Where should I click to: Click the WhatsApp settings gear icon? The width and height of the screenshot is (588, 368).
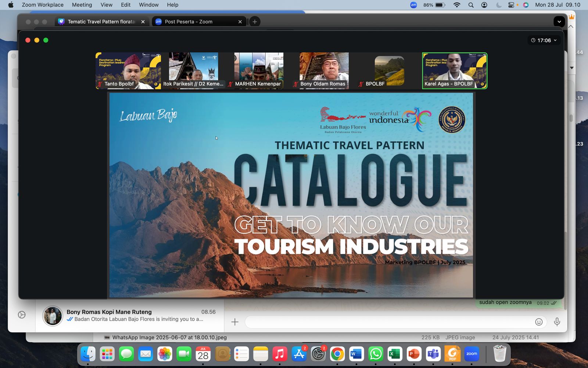pyautogui.click(x=22, y=315)
